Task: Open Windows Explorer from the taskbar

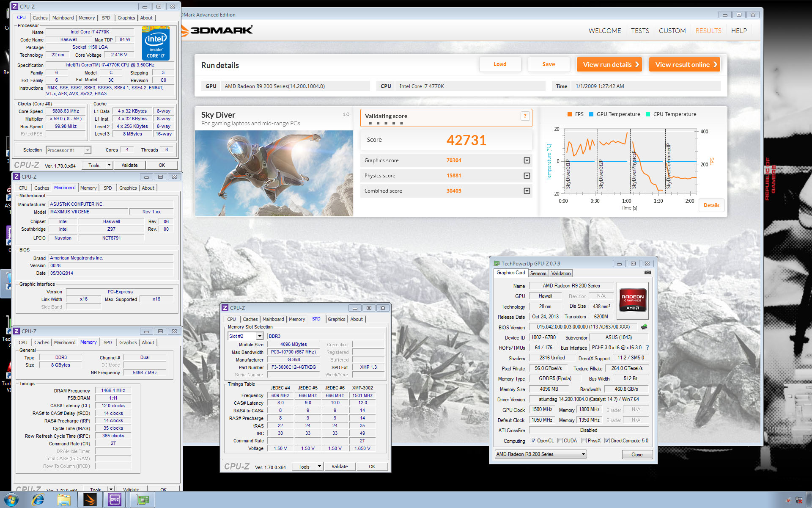Action: coord(64,500)
